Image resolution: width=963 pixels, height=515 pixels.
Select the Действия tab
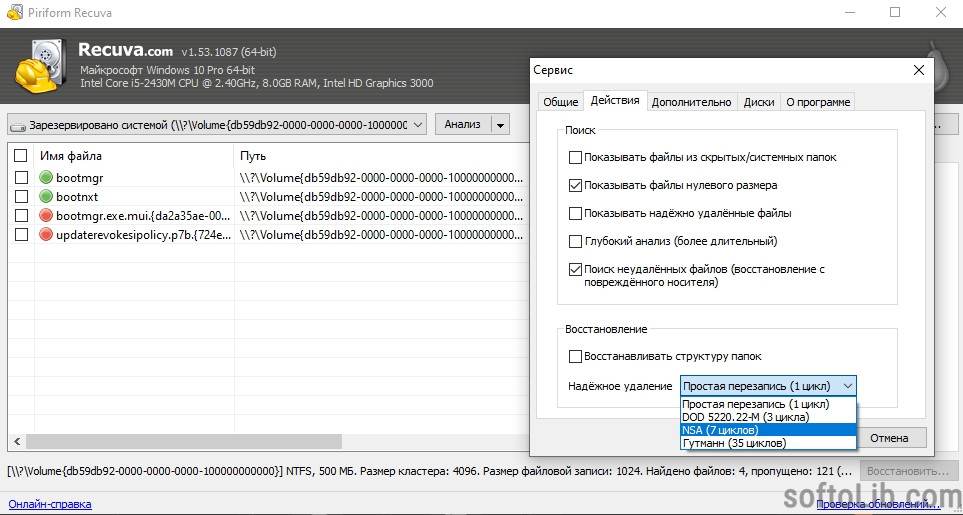point(615,101)
